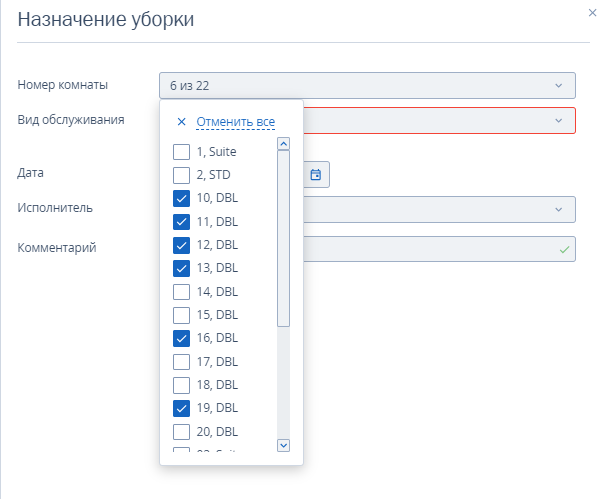The height and width of the screenshot is (499, 605).
Task: Click the Отменить все link
Action: click(x=236, y=122)
